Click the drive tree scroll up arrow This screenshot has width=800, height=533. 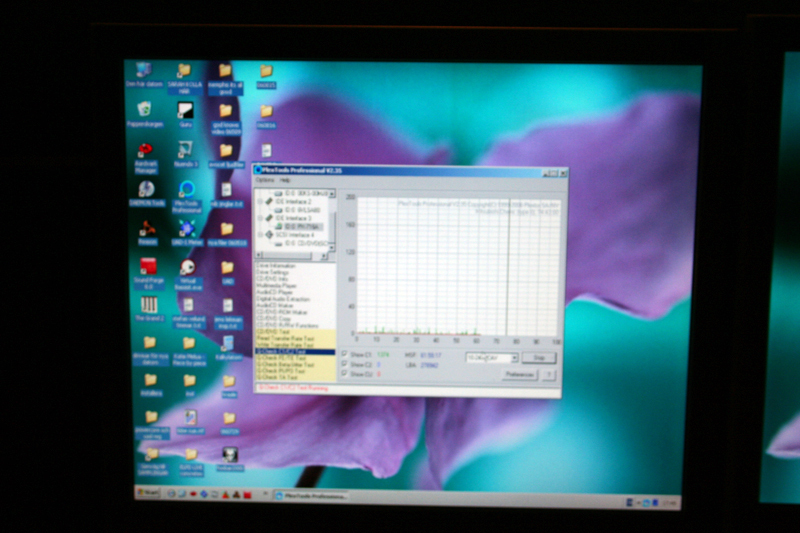pyautogui.click(x=332, y=194)
